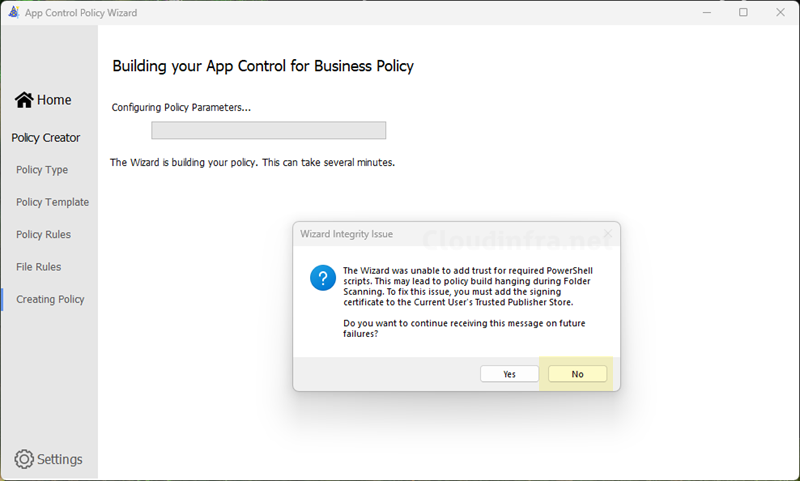
Task: Select the Creating Policy step
Action: click(x=50, y=299)
